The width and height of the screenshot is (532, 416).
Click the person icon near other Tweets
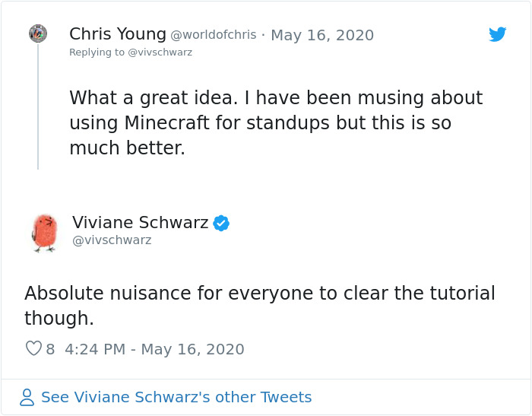(x=27, y=397)
